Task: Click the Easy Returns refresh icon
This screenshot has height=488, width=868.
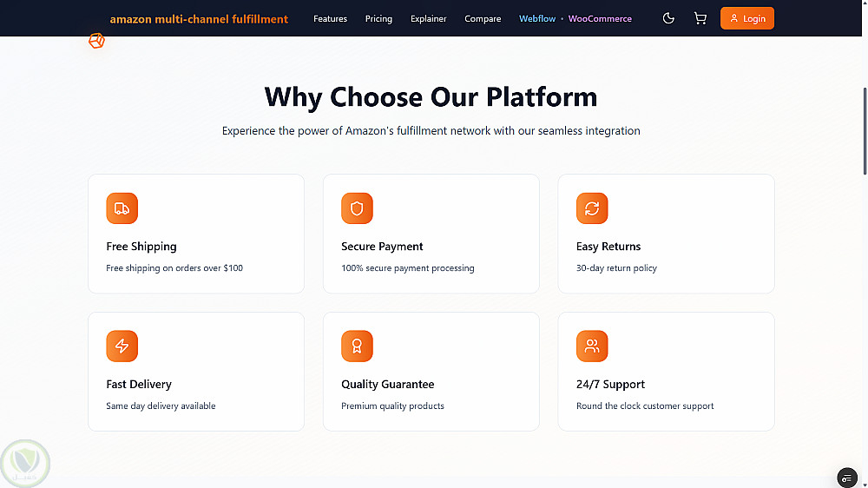Action: pyautogui.click(x=592, y=208)
